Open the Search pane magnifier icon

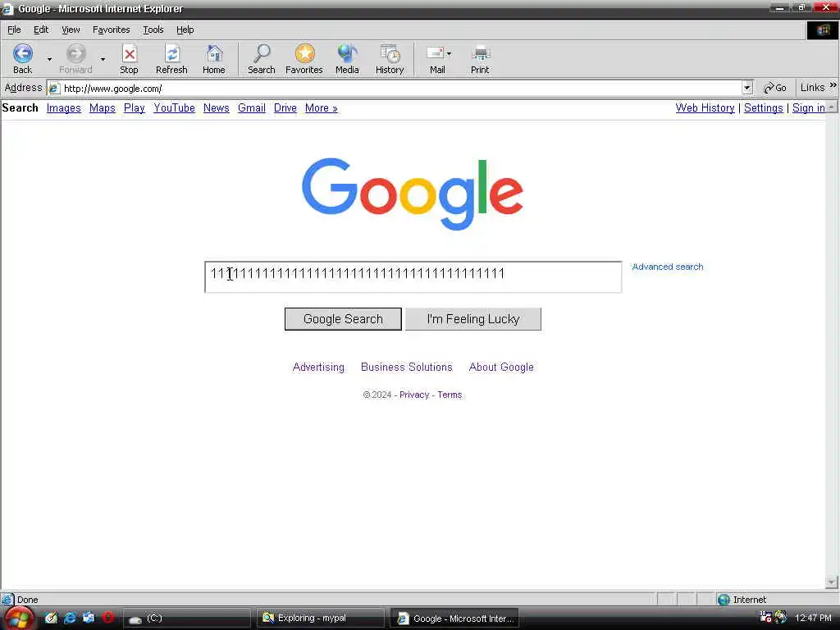[262, 53]
